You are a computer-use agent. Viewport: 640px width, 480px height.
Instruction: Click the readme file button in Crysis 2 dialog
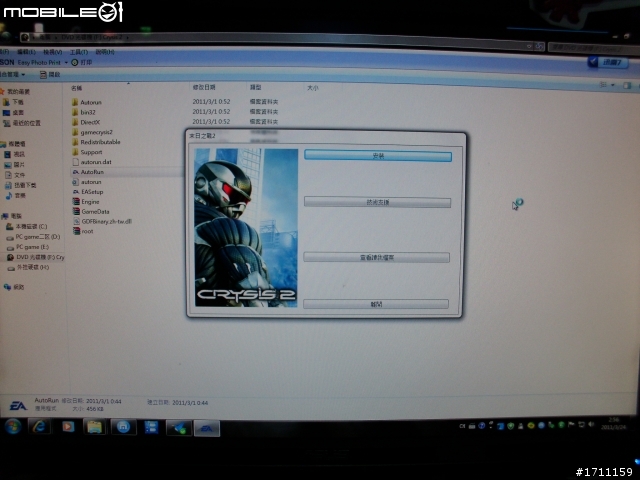[x=377, y=258]
